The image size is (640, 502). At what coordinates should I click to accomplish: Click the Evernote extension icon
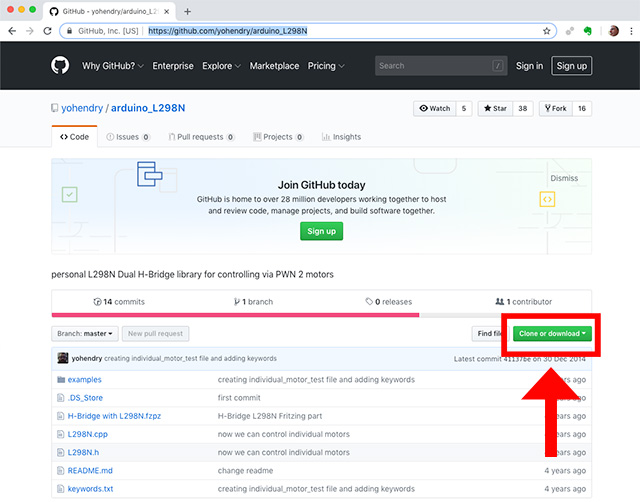click(x=585, y=31)
